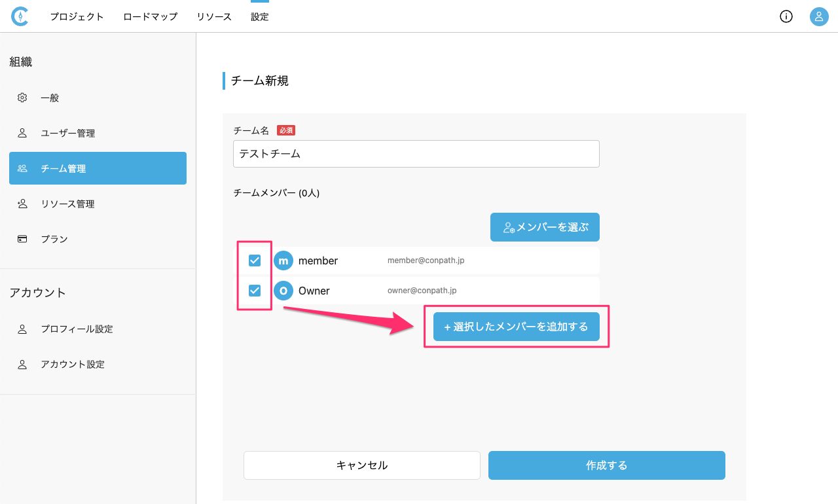Go to the リソース nav item
The width and height of the screenshot is (838, 504).
pos(214,17)
